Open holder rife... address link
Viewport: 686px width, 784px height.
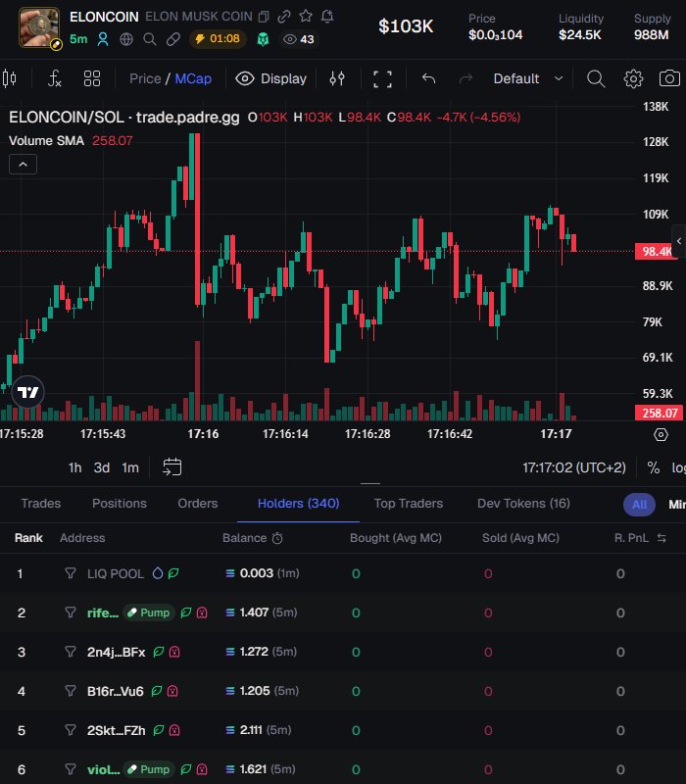103,612
